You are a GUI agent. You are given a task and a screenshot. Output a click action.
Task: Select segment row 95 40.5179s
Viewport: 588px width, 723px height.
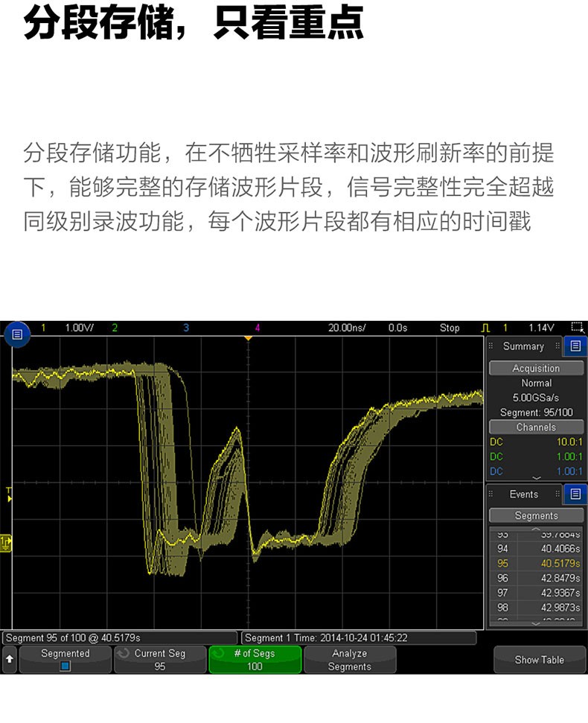[536, 564]
